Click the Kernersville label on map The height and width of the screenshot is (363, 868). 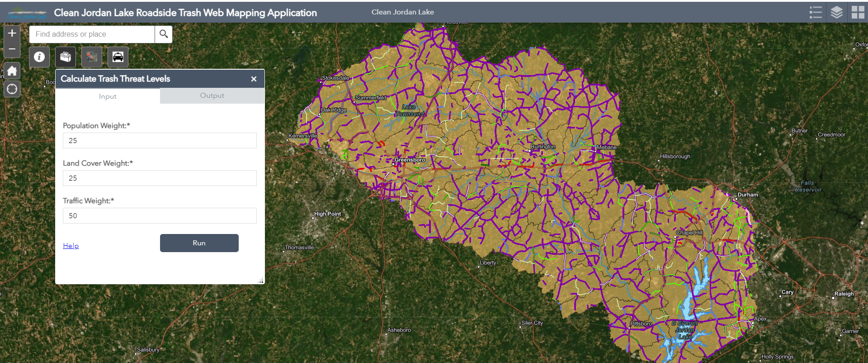(x=303, y=136)
